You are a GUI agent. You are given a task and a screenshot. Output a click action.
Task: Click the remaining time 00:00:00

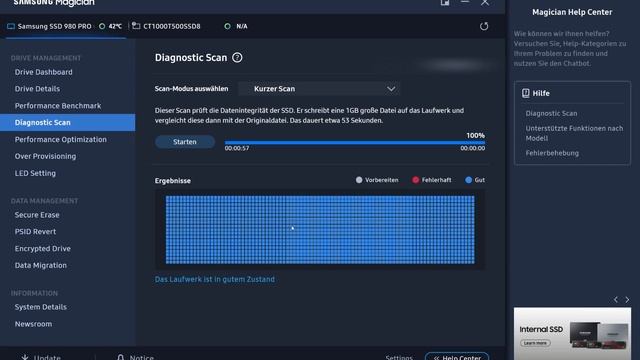tap(473, 148)
